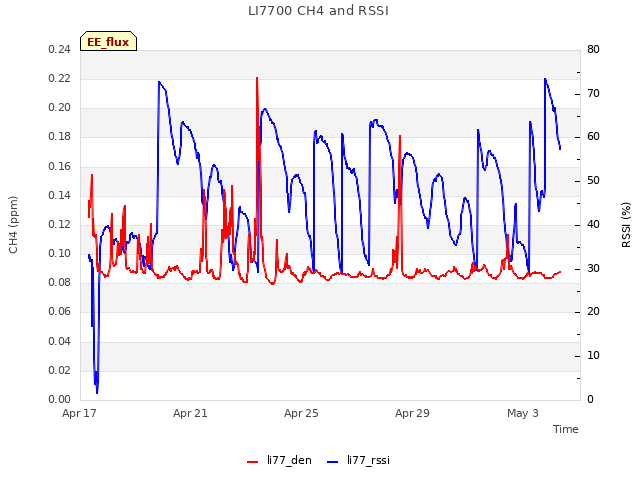
Task: Click the 10 right axis value
Action: coord(593,356)
